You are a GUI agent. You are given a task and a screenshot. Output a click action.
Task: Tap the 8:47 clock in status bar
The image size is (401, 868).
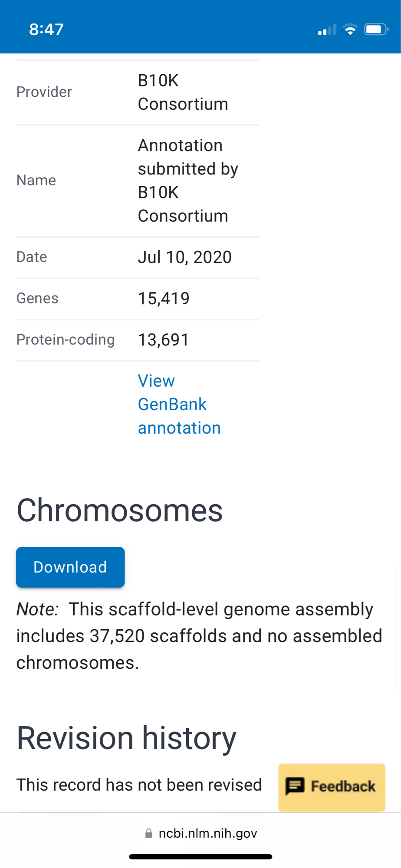[46, 30]
